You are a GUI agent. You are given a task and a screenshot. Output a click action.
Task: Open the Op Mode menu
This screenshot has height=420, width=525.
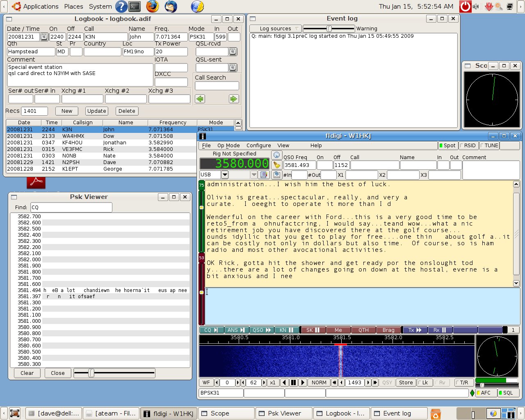tap(228, 146)
